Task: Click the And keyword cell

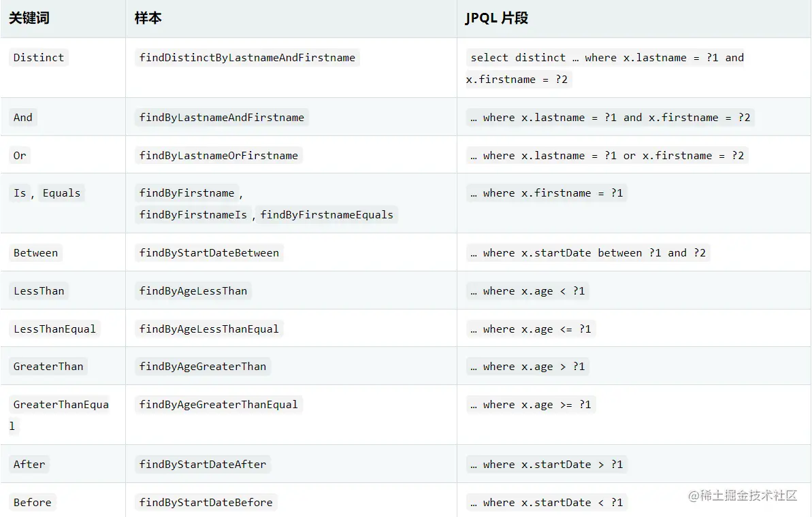Action: coord(22,117)
